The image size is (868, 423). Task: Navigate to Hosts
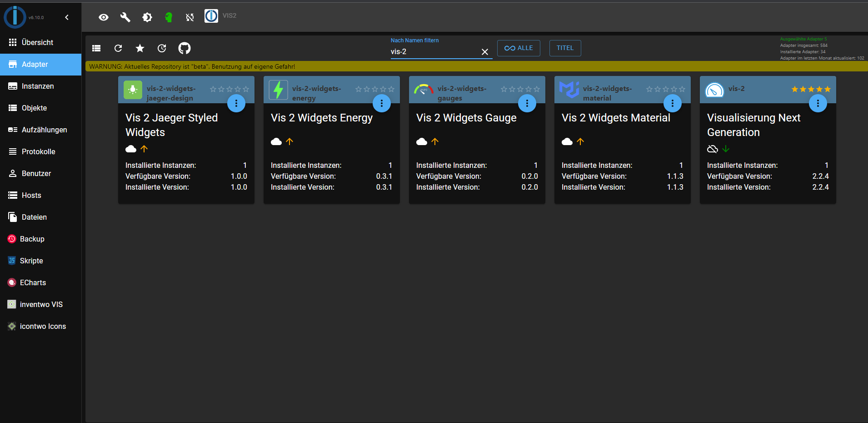coord(40,195)
